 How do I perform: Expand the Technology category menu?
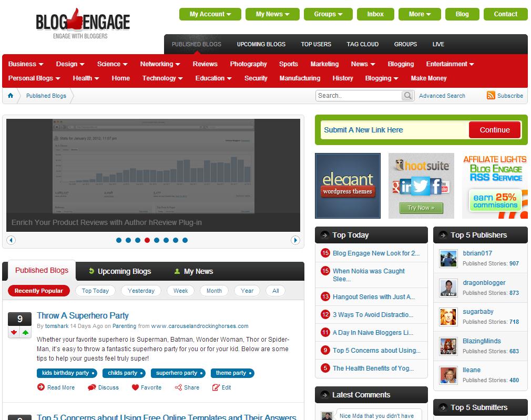point(162,78)
